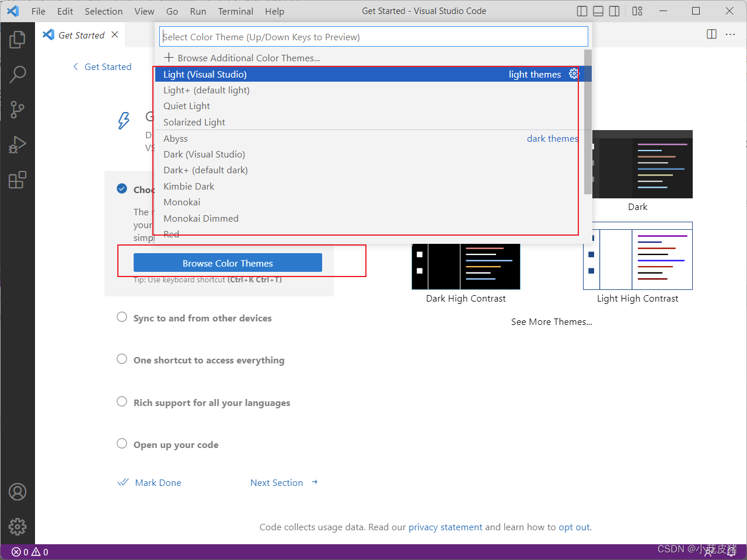
Task: Open the opt out link
Action: [x=574, y=527]
